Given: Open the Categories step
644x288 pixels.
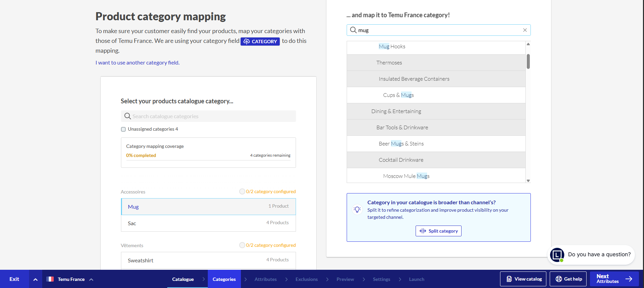Looking at the screenshot, I should [x=224, y=279].
